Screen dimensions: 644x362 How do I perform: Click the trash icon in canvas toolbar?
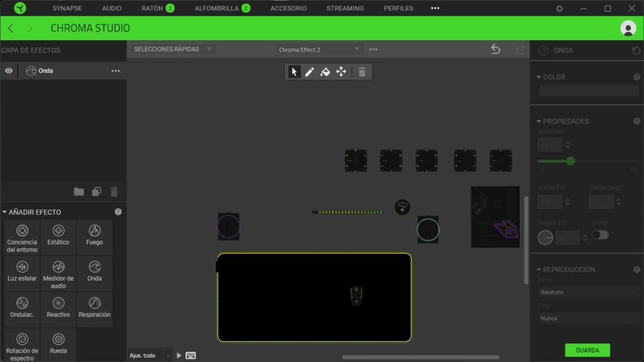coord(362,72)
